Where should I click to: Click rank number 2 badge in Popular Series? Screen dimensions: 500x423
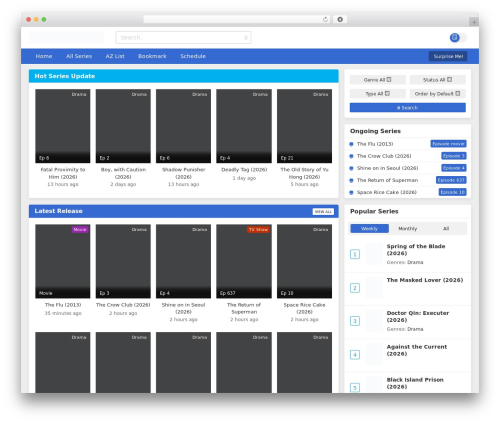[355, 288]
